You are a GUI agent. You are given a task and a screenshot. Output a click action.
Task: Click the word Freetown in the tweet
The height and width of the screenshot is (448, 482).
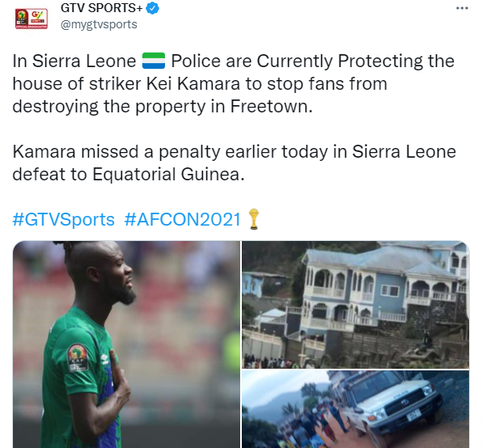[271, 107]
